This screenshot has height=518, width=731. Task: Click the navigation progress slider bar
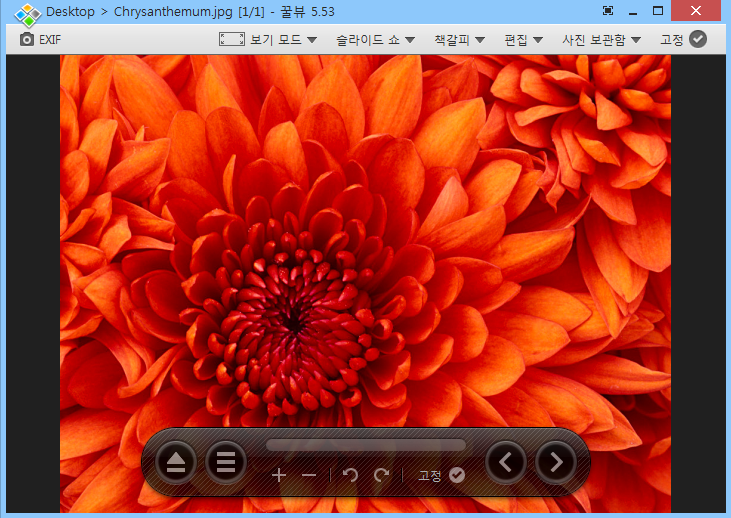click(x=366, y=445)
